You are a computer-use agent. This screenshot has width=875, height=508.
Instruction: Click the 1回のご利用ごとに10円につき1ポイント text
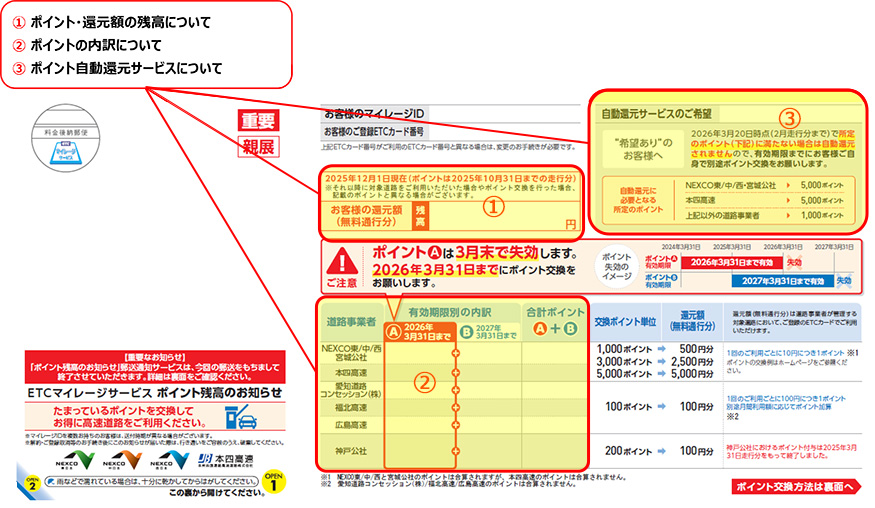[x=786, y=353]
